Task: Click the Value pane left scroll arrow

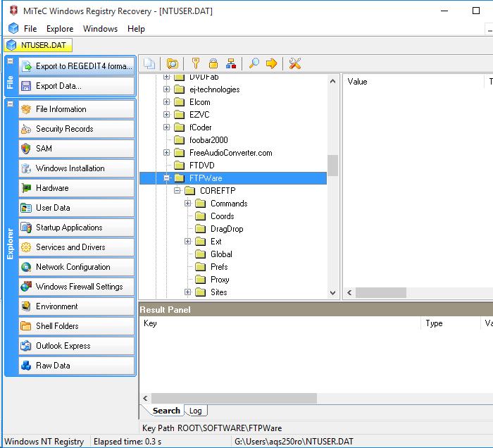Action: (x=349, y=293)
